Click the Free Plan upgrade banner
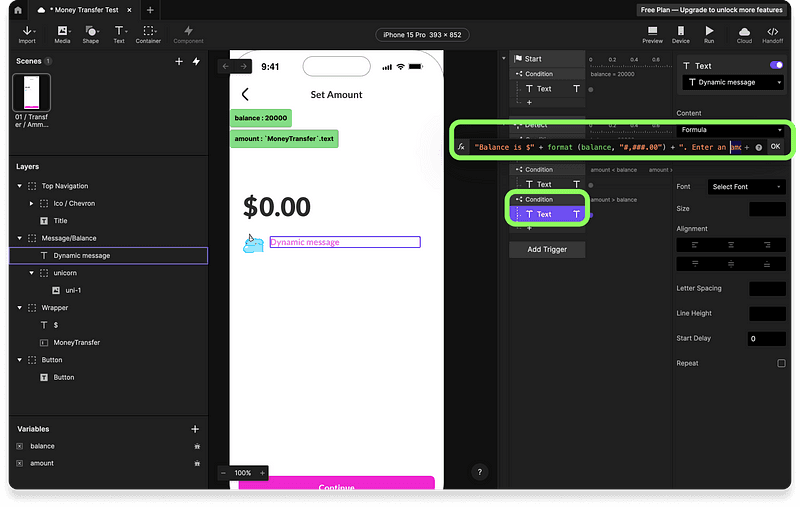 click(x=711, y=10)
